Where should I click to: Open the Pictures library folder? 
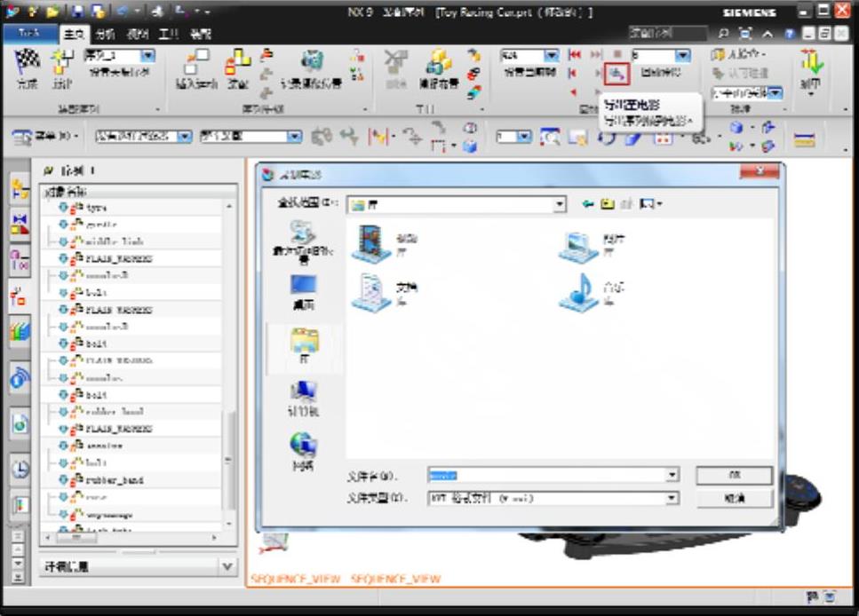(x=578, y=242)
